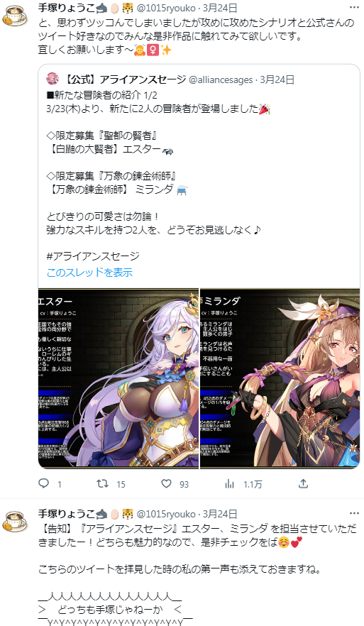This screenshot has width=364, height=626.
Task: Click このスレッドを表示 link
Action: coord(89,273)
